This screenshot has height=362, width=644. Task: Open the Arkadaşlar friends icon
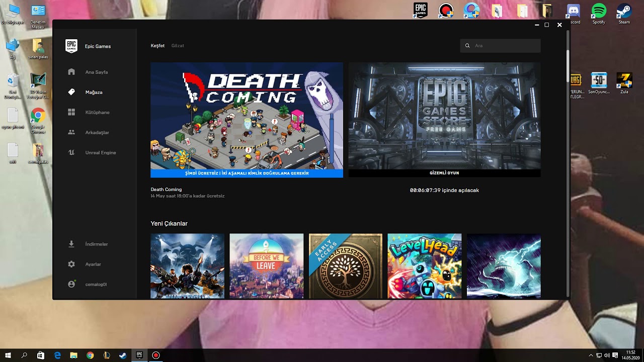click(71, 132)
